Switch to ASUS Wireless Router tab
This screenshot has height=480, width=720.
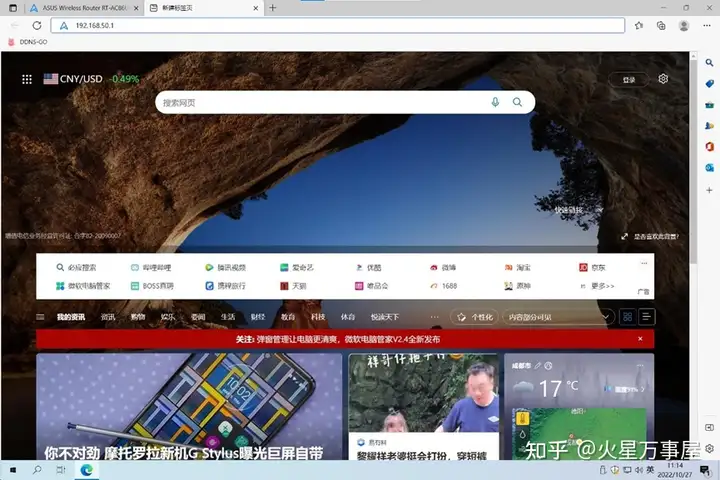coord(84,8)
